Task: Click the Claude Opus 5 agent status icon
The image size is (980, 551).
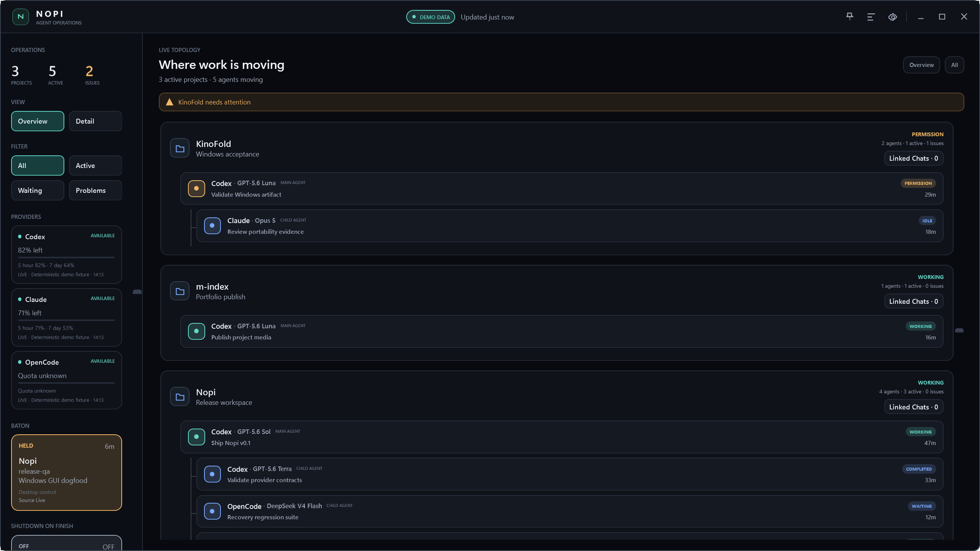Action: 212,225
